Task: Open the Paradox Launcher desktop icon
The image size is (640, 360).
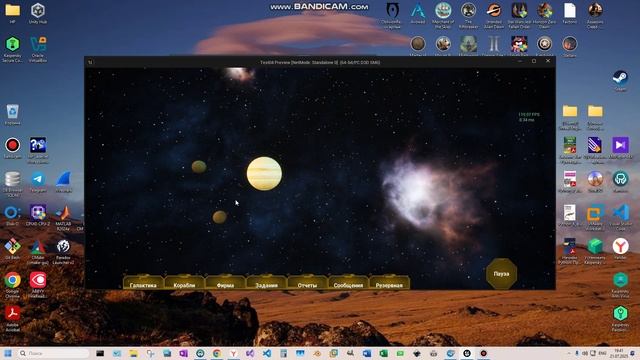Action: coord(63,251)
